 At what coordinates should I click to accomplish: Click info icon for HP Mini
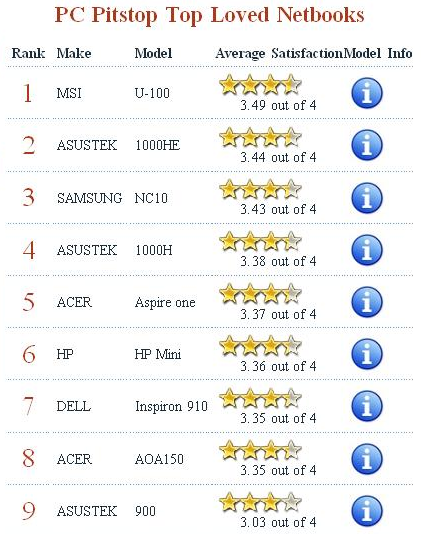tap(367, 354)
